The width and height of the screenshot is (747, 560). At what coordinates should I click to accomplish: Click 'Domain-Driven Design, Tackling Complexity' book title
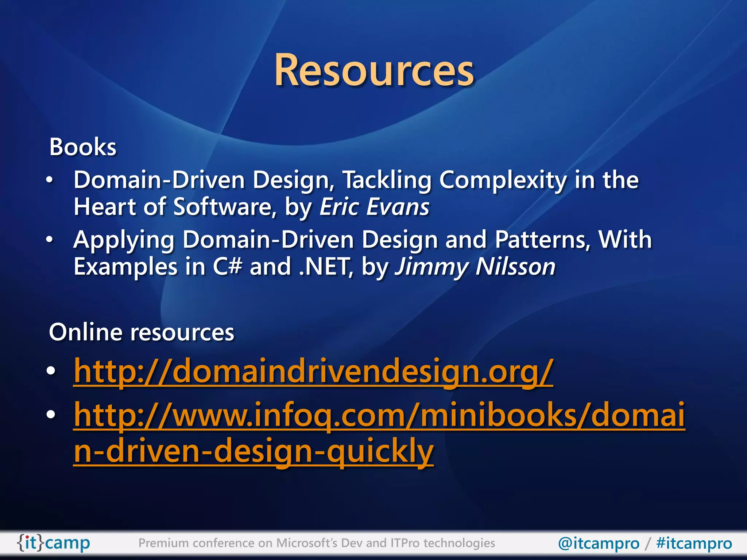tap(320, 180)
